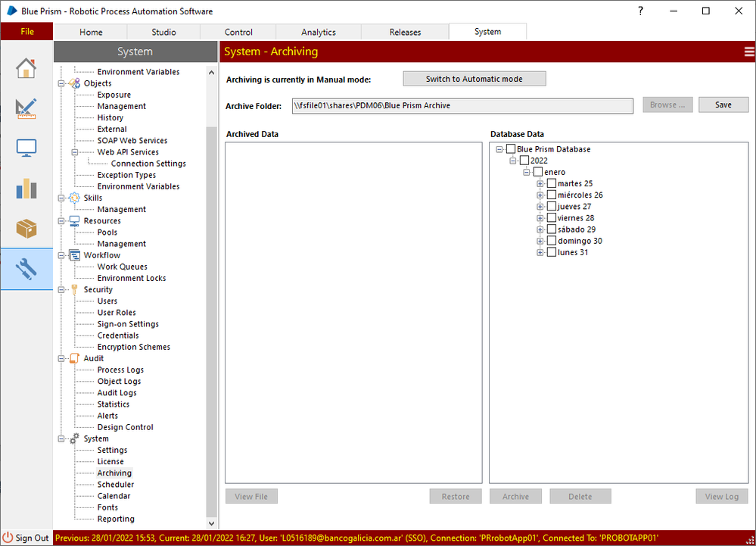This screenshot has height=546, width=756.
Task: Switch to the Studio tab
Action: 163,32
